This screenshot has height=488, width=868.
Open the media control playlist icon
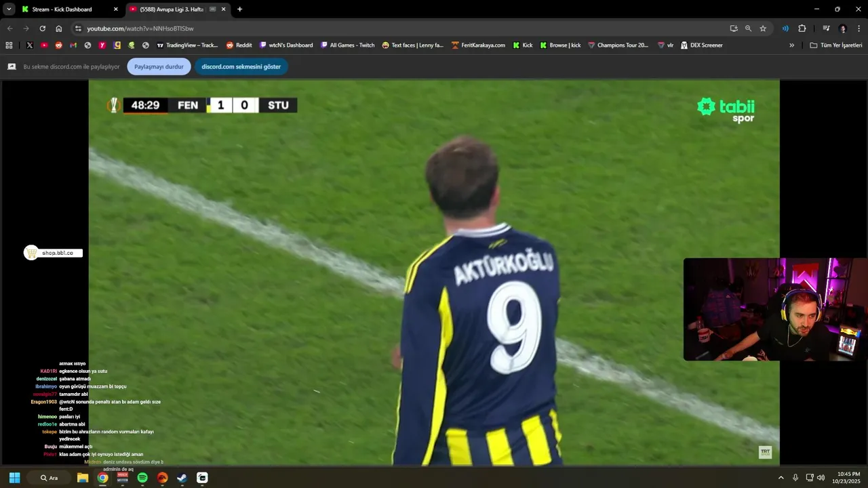[826, 28]
